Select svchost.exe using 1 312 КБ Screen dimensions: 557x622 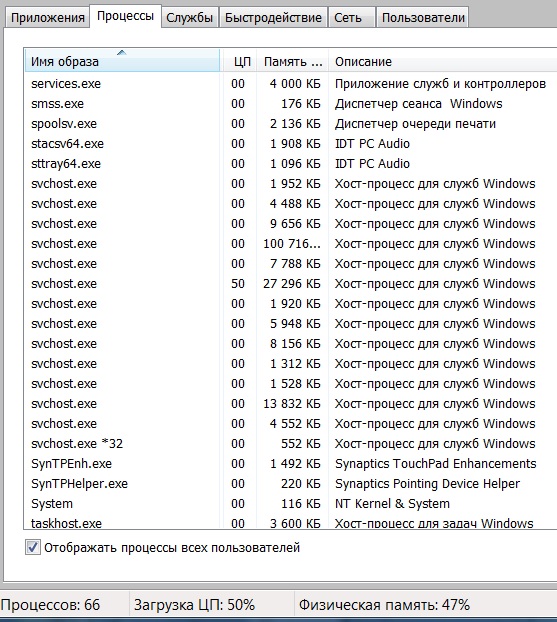290,364
